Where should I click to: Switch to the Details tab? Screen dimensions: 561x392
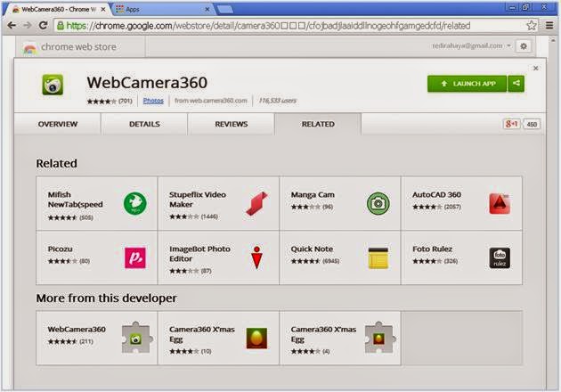pos(144,124)
